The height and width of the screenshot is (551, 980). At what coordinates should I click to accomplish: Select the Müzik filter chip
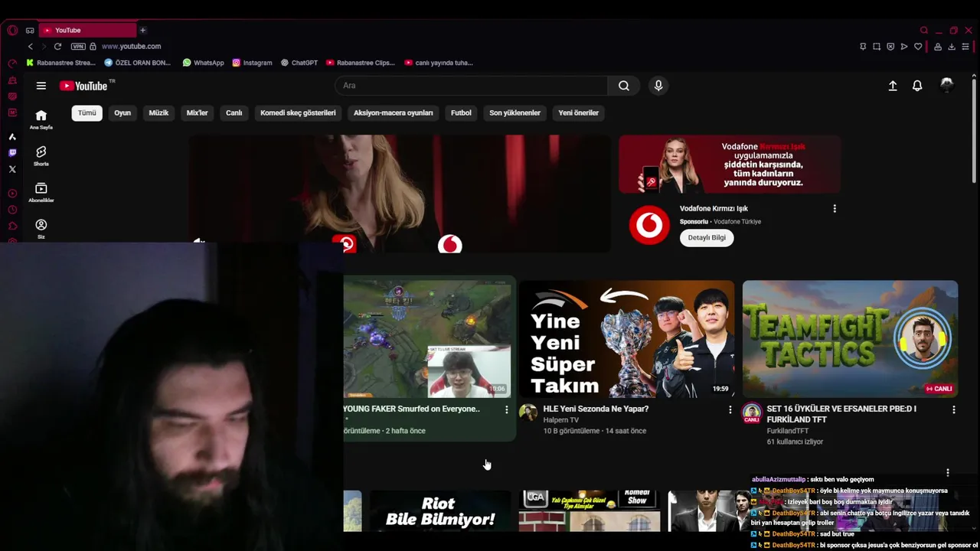(x=158, y=112)
